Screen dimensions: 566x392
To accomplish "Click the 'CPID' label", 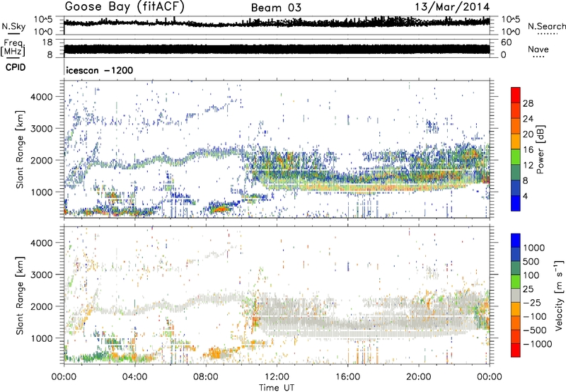I will click(16, 67).
